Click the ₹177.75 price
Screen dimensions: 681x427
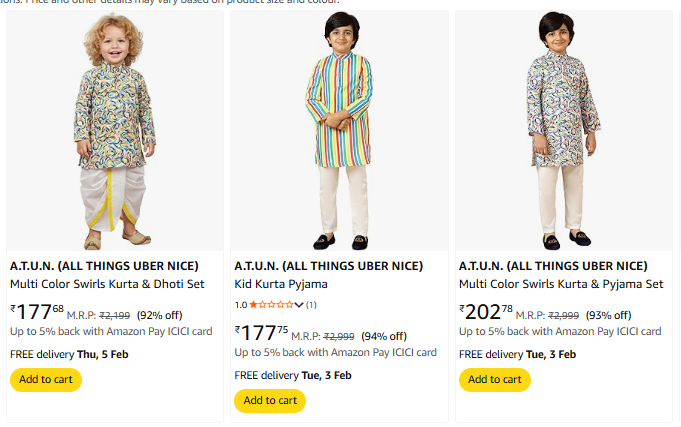pos(261,333)
